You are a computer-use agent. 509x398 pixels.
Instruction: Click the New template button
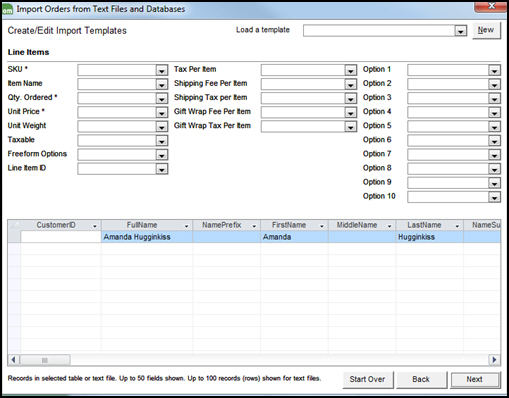click(x=486, y=30)
